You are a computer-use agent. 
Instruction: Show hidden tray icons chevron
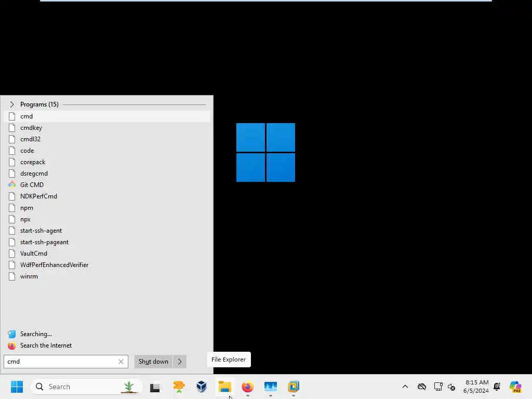[x=405, y=387]
